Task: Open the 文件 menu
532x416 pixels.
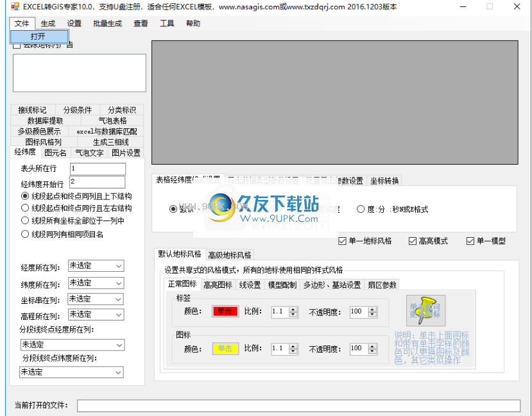Action: (x=22, y=23)
